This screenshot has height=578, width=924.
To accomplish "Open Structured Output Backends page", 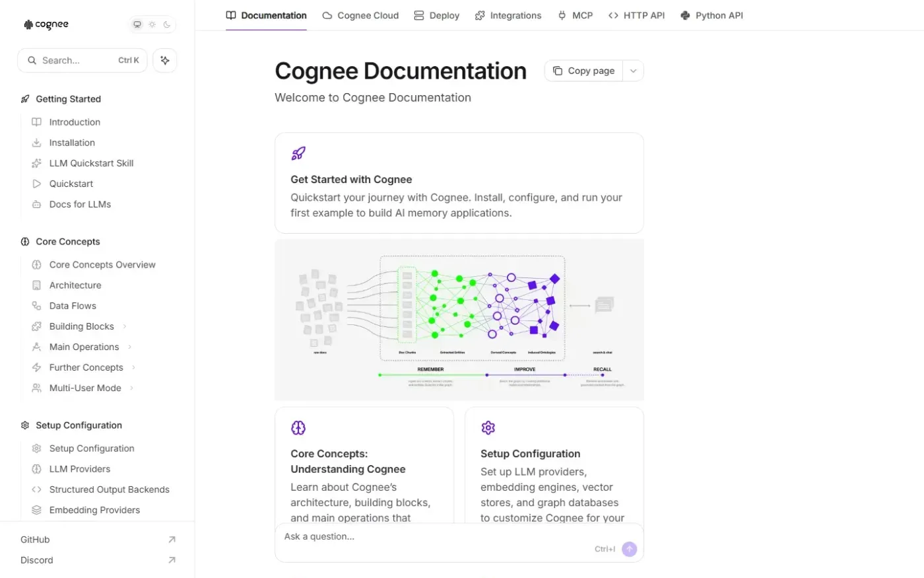I will click(109, 489).
